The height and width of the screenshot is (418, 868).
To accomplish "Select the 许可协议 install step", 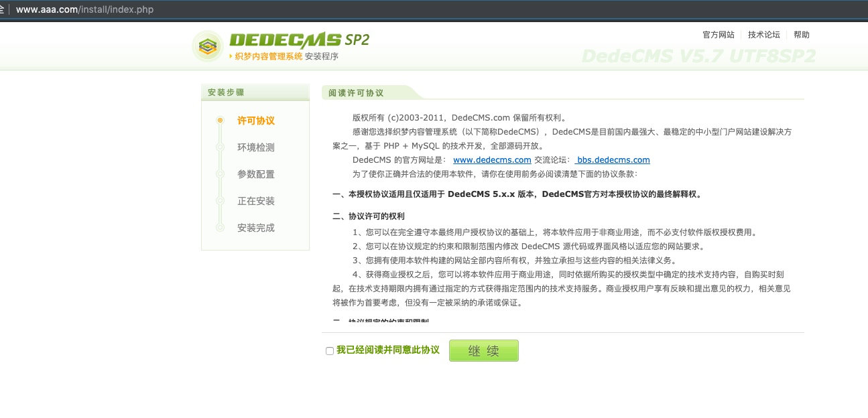I will 256,121.
